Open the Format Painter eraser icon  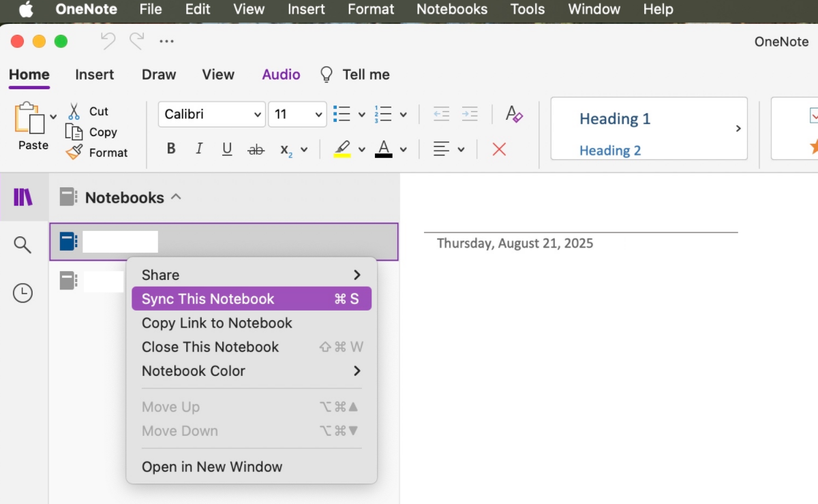click(x=72, y=153)
